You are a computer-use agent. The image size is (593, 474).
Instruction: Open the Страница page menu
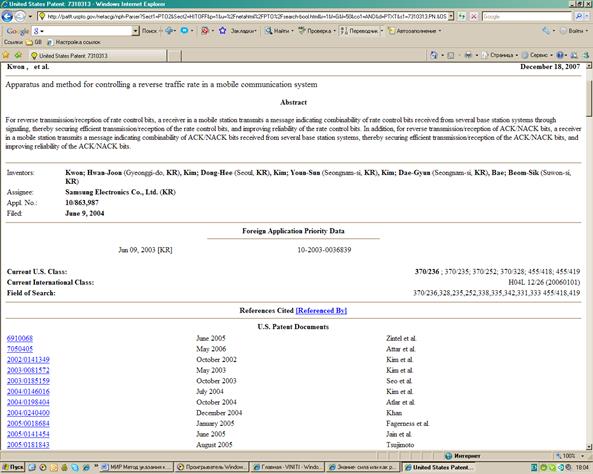[x=500, y=56]
